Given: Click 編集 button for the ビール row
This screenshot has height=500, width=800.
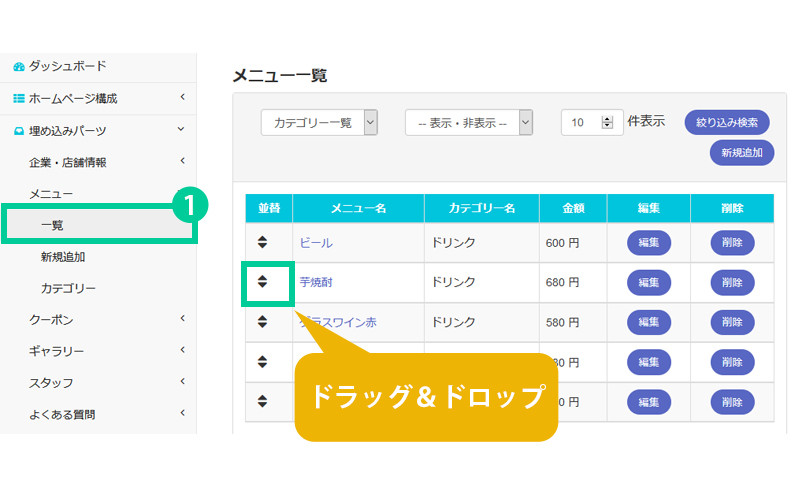Looking at the screenshot, I should [648, 243].
